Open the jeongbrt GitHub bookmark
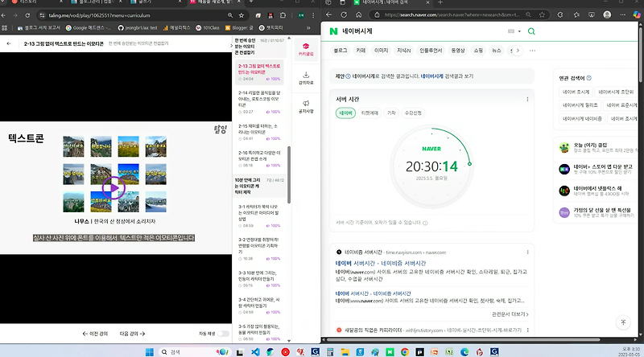This screenshot has height=357, width=644. pos(138,28)
